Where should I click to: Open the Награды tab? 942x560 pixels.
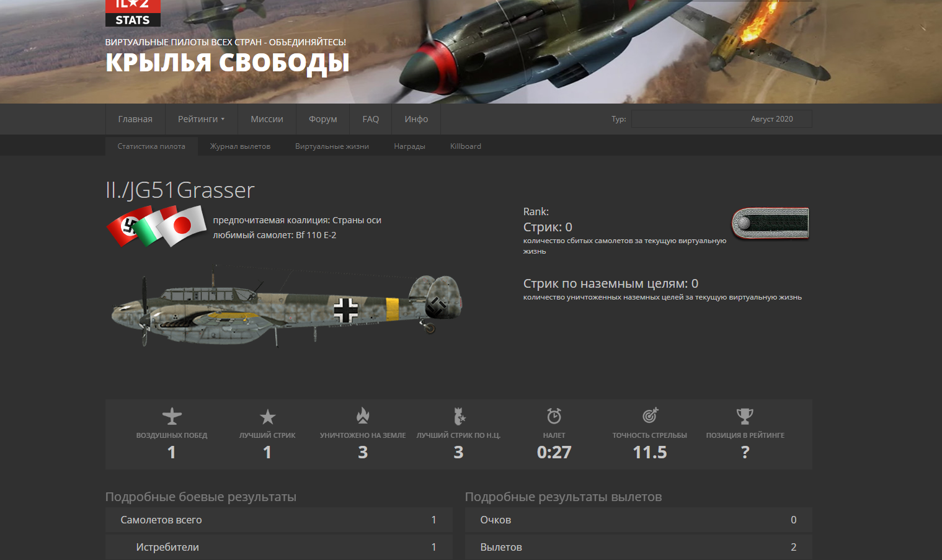pos(409,146)
